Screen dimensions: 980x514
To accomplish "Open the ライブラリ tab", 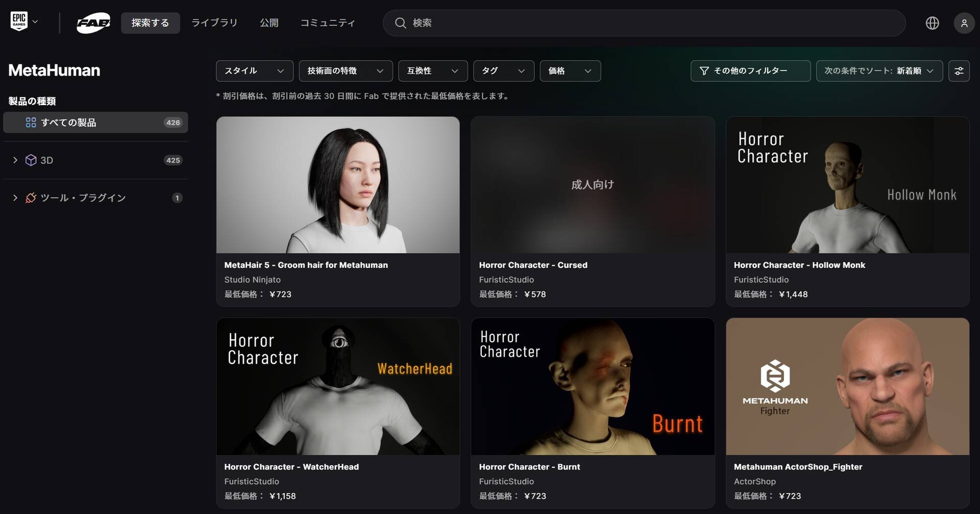I will [x=214, y=23].
